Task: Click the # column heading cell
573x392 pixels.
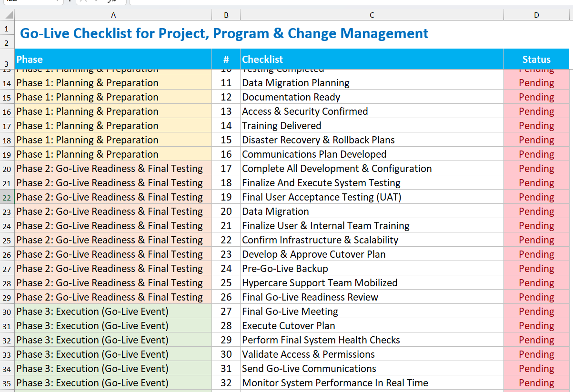Action: pyautogui.click(x=226, y=60)
